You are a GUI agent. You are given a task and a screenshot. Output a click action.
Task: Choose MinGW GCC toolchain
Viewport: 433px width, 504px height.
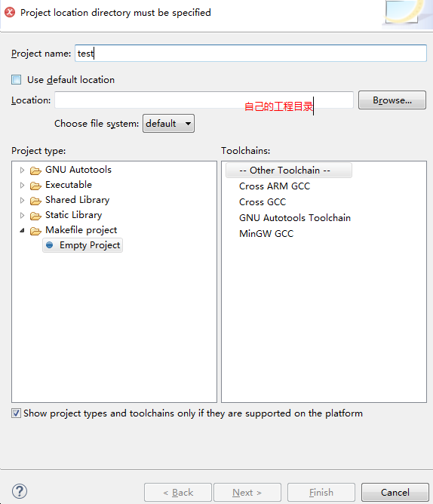tap(266, 233)
